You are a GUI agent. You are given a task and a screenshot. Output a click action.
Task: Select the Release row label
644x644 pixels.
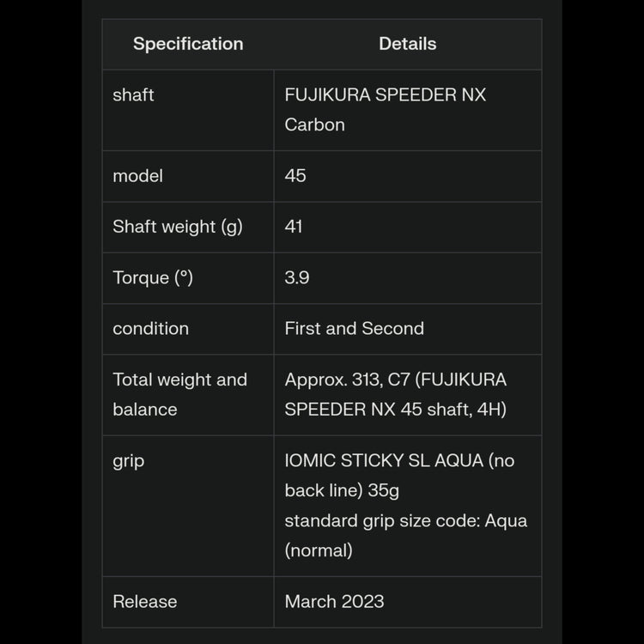click(144, 602)
